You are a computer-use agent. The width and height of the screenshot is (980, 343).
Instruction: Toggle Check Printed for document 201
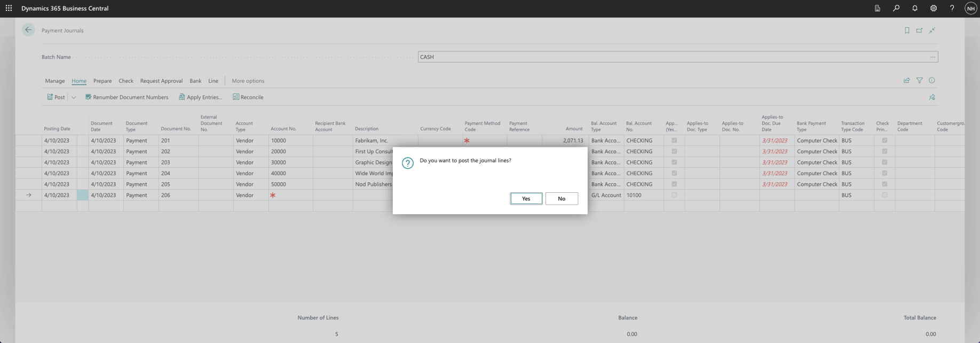pos(884,141)
